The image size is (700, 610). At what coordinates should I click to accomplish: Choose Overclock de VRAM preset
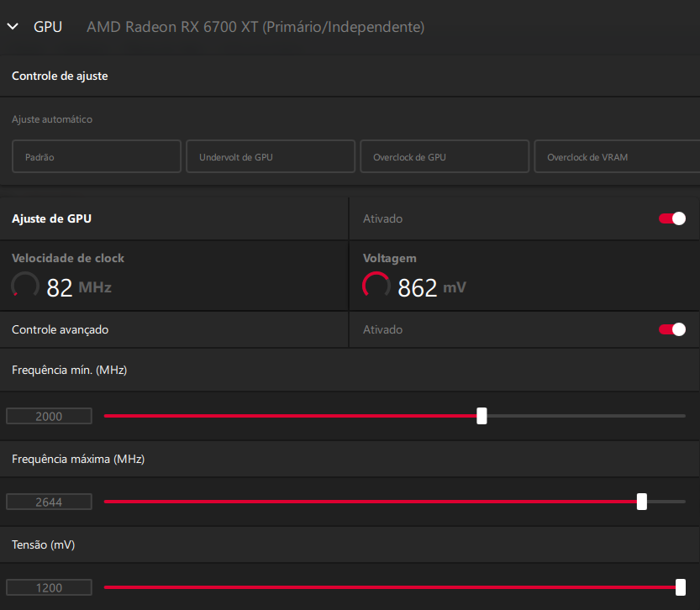[617, 156]
